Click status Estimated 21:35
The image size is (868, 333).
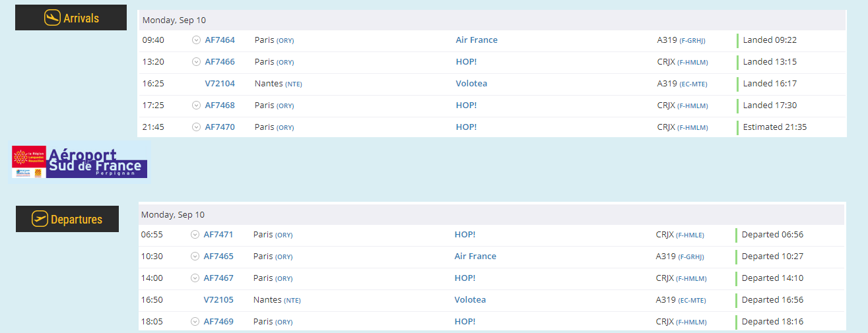775,127
